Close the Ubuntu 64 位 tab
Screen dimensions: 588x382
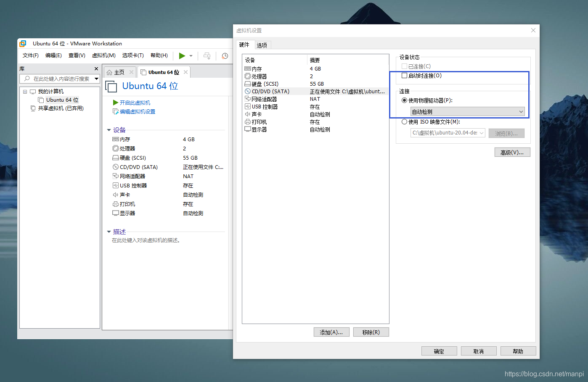pyautogui.click(x=185, y=72)
